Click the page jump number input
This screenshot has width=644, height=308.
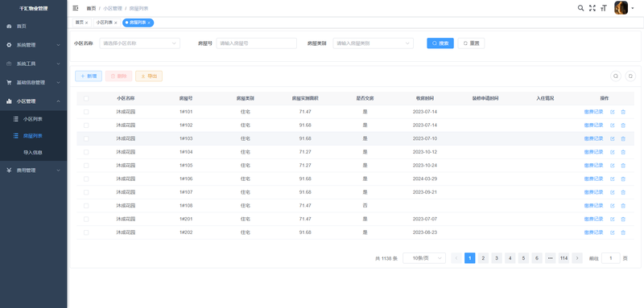click(611, 258)
